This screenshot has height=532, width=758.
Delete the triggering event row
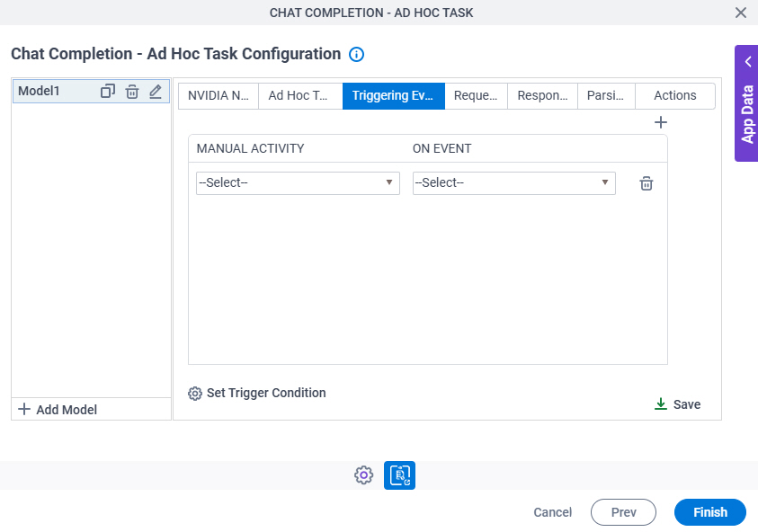647,183
